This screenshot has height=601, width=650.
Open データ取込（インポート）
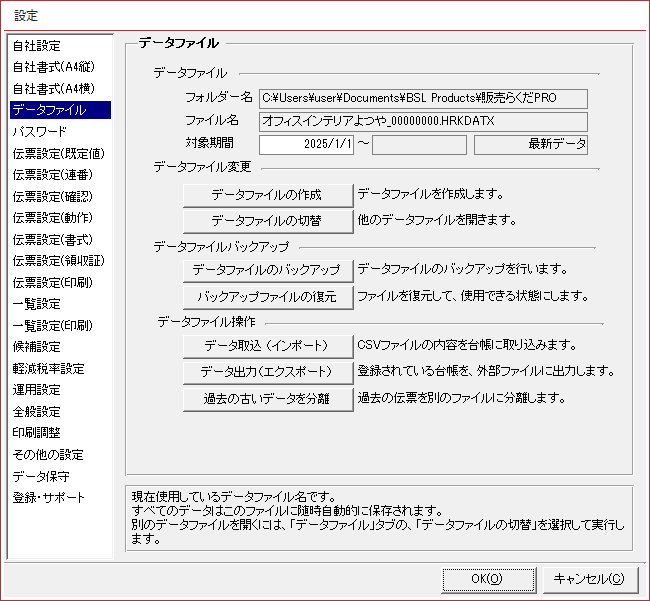[267, 346]
